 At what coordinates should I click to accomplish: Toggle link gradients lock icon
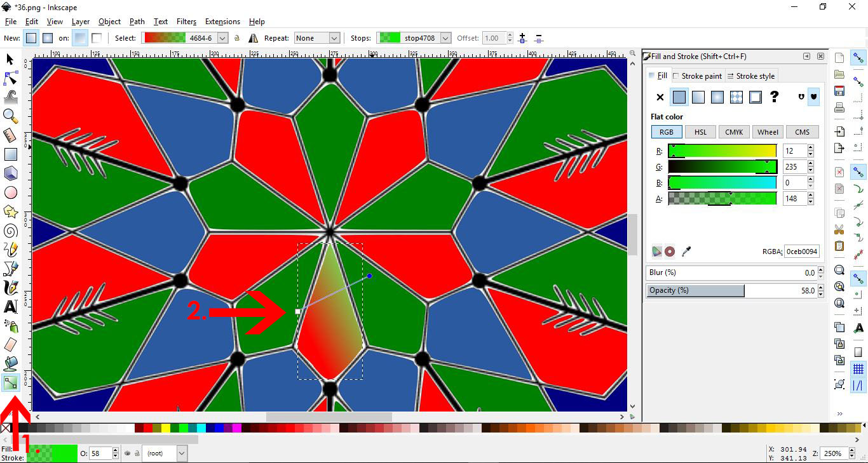click(237, 38)
